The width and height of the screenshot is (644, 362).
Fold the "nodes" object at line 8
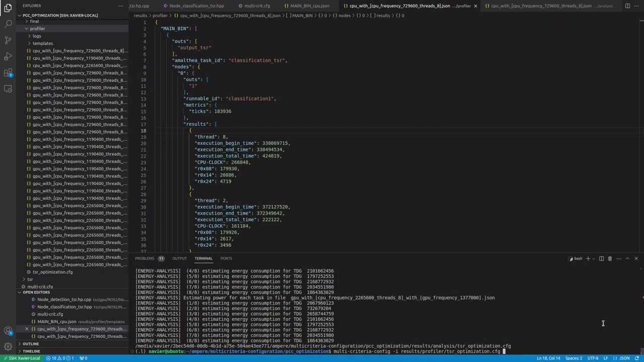(151, 67)
